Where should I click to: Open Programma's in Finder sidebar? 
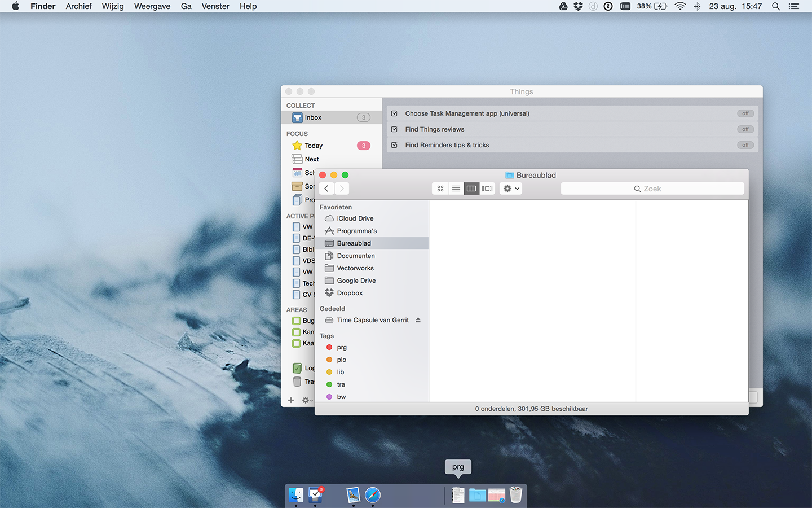pyautogui.click(x=372, y=231)
